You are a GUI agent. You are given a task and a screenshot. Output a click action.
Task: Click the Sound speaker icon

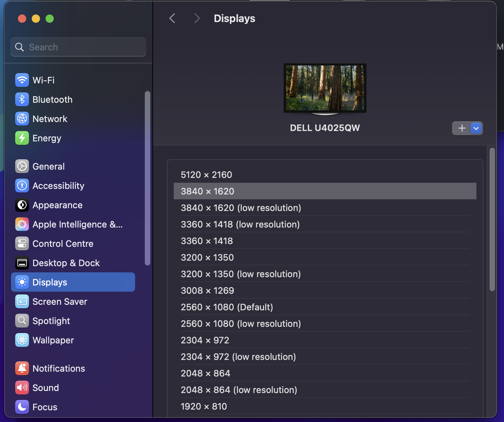click(x=22, y=388)
